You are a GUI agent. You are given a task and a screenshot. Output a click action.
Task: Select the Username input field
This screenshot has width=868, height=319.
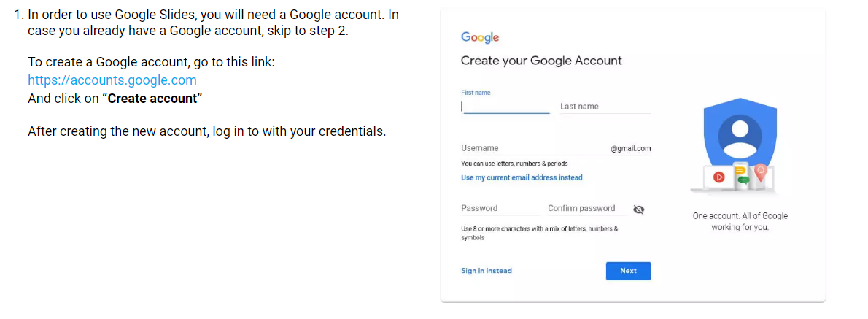pos(532,148)
